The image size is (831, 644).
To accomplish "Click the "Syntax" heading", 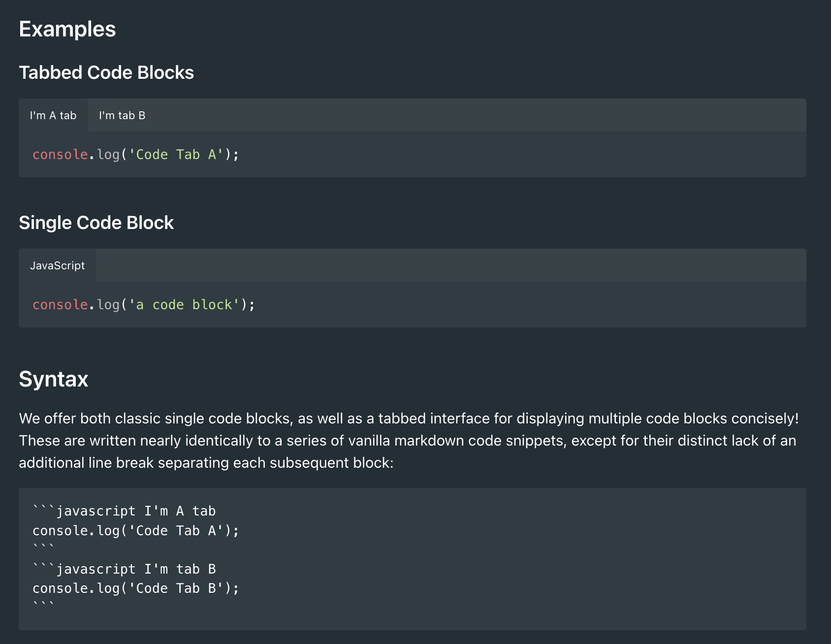I will point(54,379).
